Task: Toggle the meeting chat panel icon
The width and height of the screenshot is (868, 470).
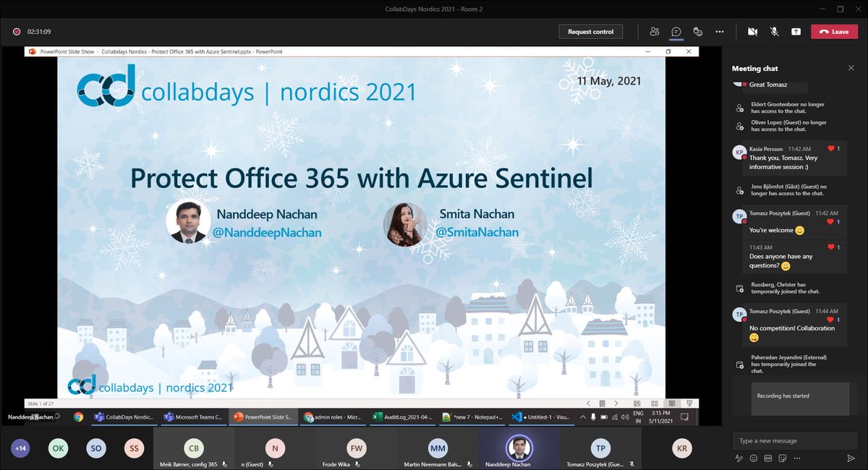Action: coord(676,32)
